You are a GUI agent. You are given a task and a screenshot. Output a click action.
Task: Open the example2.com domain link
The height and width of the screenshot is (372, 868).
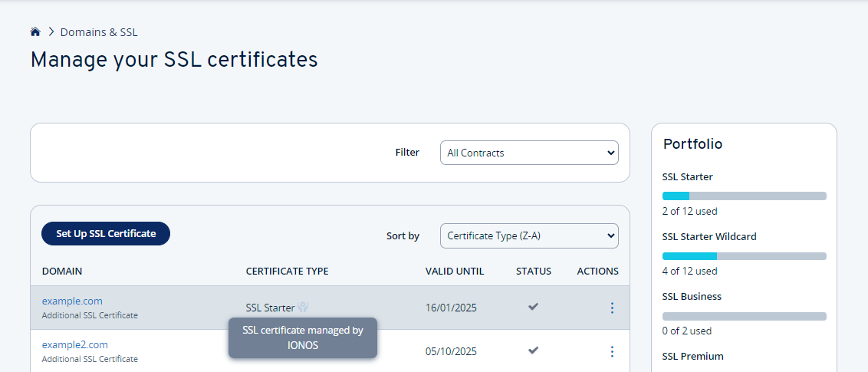point(75,344)
